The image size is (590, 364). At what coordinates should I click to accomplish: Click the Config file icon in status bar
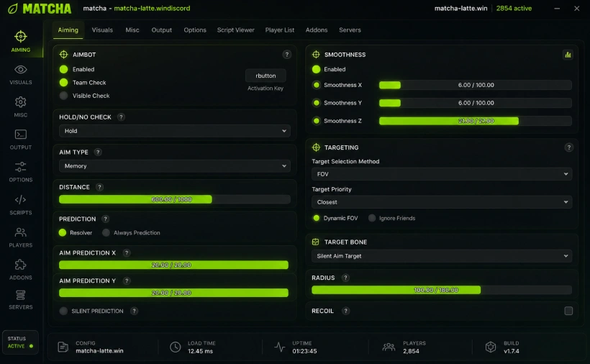[x=63, y=347]
